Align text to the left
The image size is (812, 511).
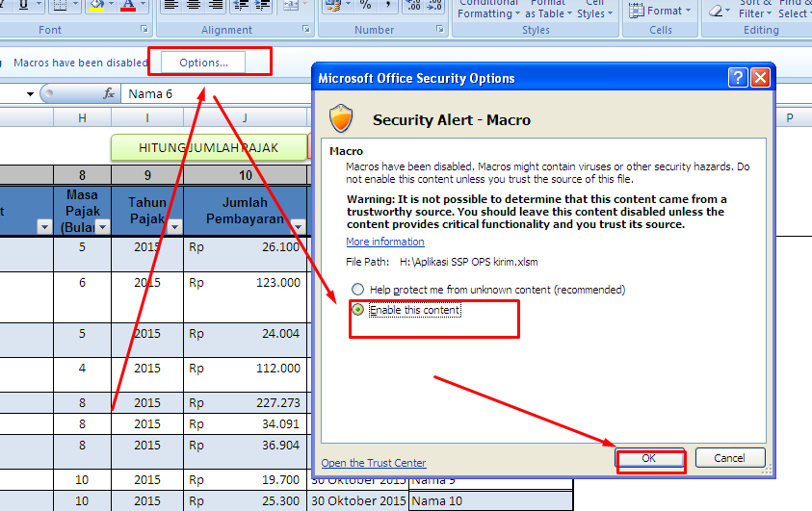(x=171, y=5)
